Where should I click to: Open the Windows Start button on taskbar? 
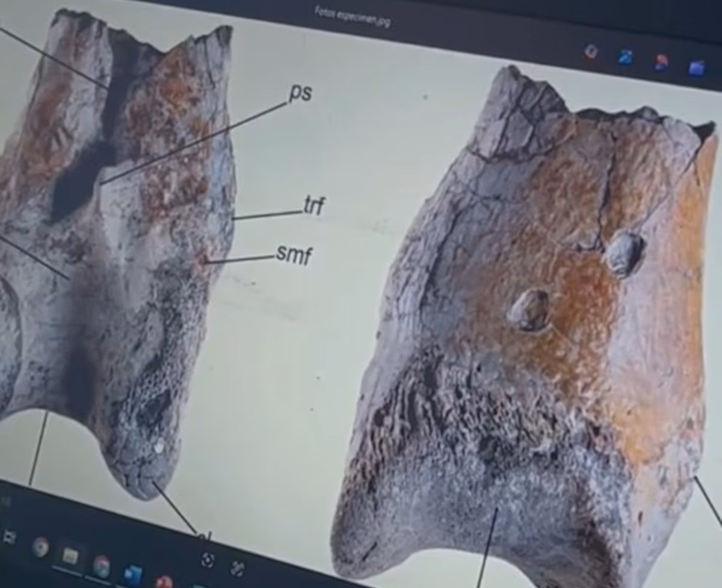8,536
